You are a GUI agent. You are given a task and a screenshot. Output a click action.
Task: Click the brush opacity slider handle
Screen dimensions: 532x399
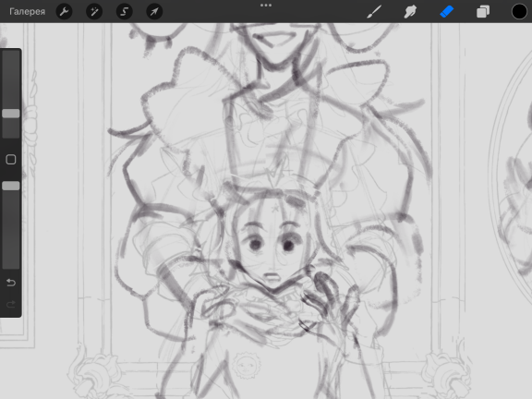pos(11,186)
